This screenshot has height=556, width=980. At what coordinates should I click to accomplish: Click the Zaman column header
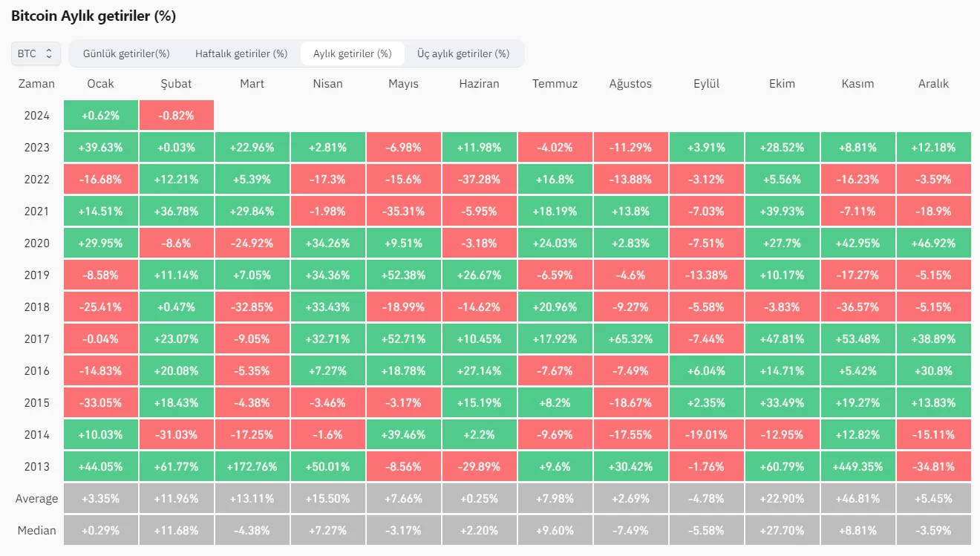click(x=36, y=84)
